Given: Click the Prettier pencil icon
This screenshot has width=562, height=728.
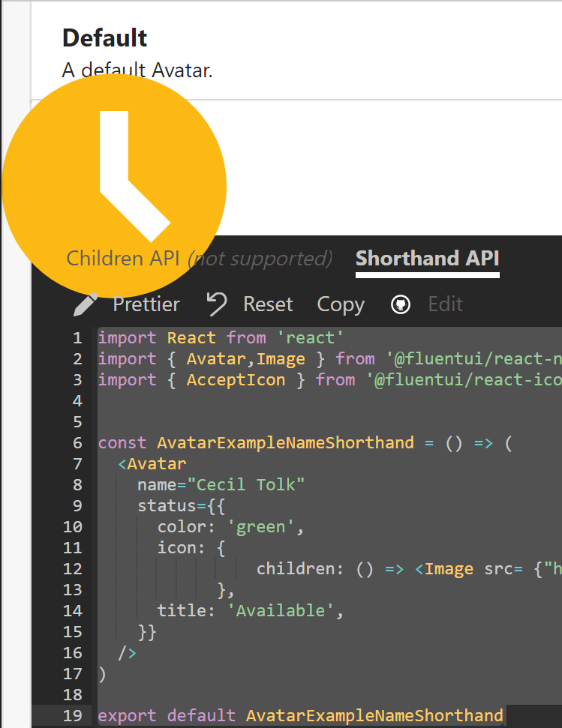Looking at the screenshot, I should pos(86,304).
